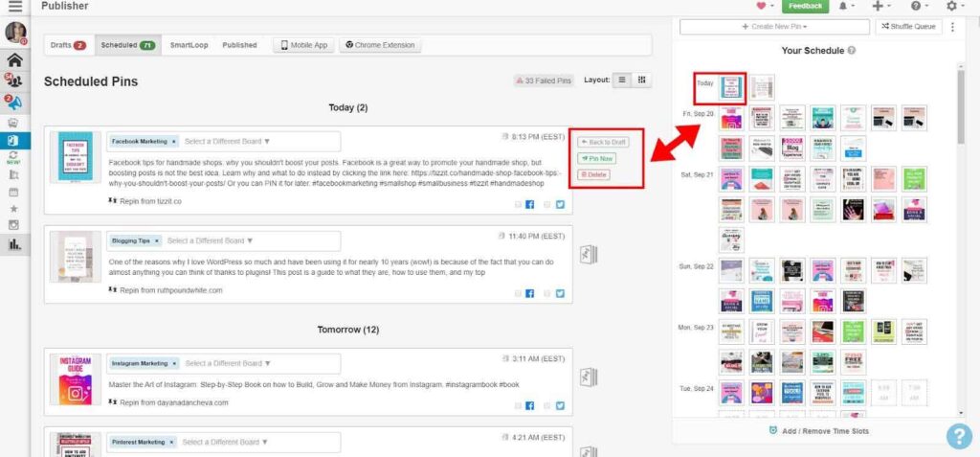Open the bar chart analytics sidebar icon
The height and width of the screenshot is (457, 980).
point(13,244)
